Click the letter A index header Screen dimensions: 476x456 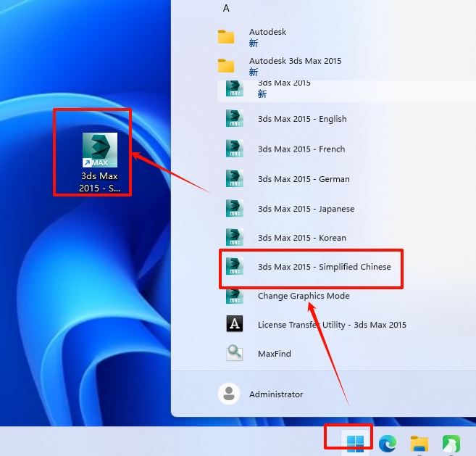226,9
